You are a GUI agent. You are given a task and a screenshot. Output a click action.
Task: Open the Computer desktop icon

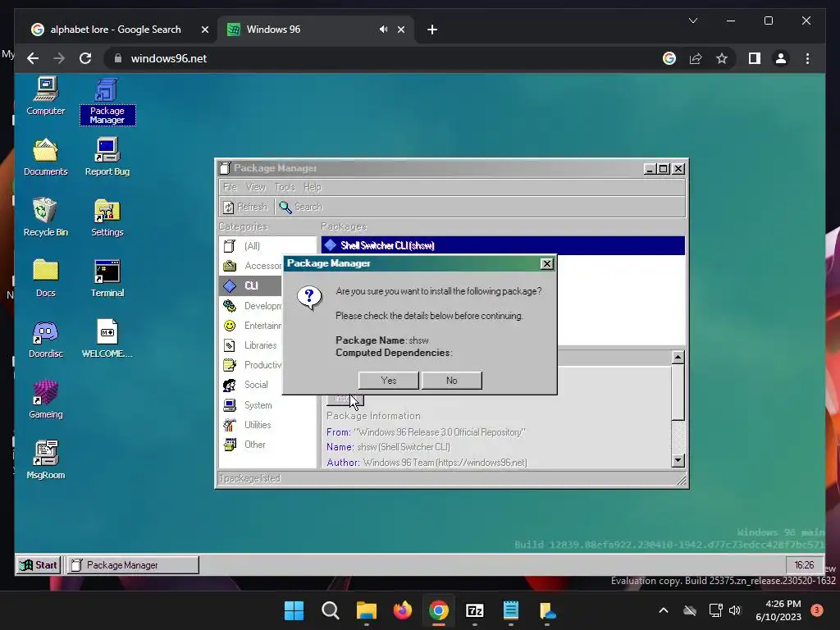[46, 97]
